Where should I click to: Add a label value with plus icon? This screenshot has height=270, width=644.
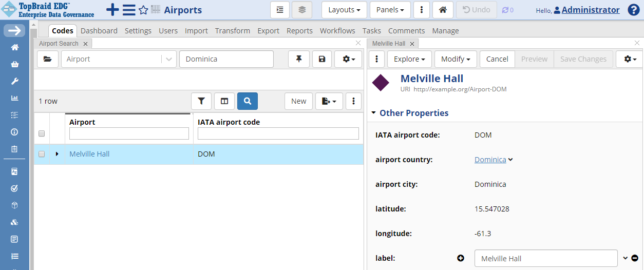tap(461, 258)
